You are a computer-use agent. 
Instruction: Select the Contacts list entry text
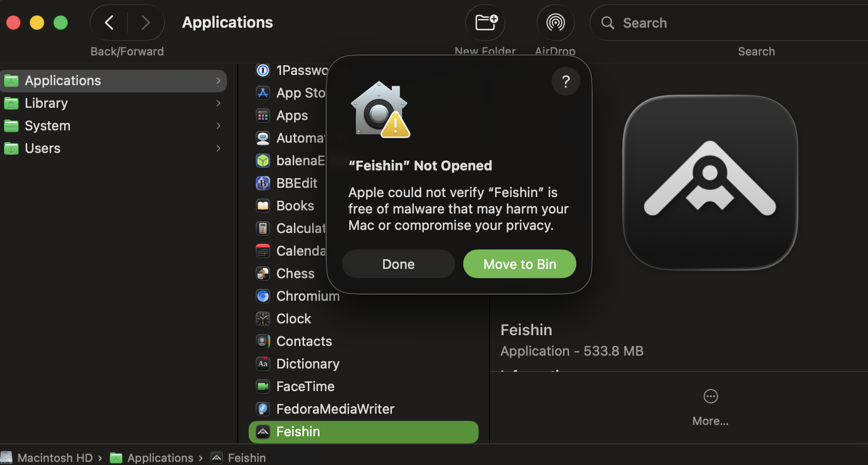(x=304, y=341)
